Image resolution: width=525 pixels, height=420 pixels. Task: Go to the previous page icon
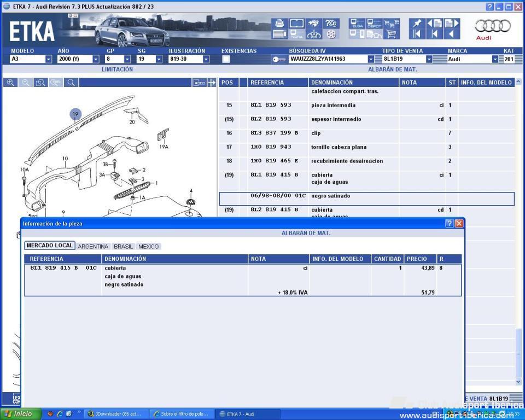(435, 23)
